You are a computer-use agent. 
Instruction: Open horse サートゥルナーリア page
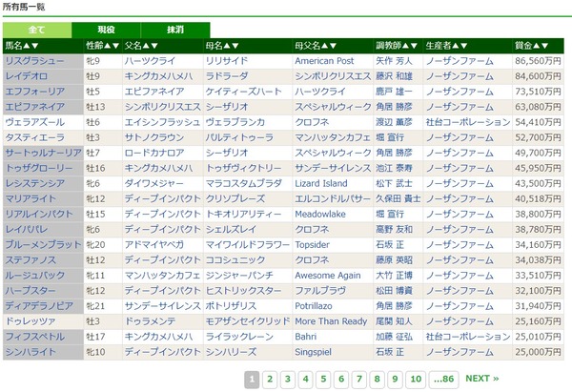point(44,153)
